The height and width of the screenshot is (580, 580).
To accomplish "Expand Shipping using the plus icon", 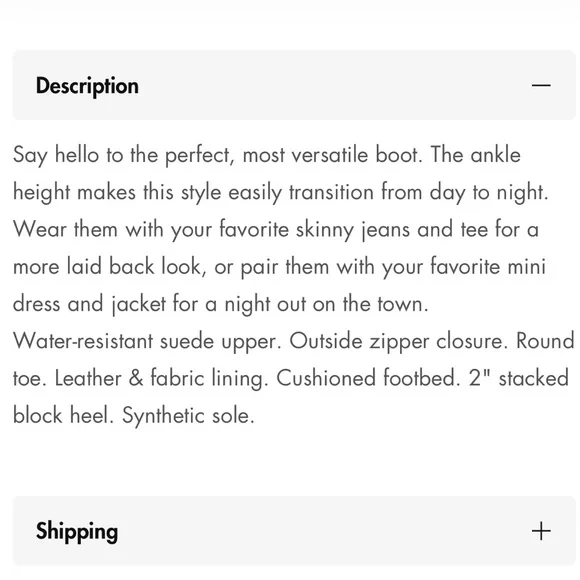I will 541,531.
